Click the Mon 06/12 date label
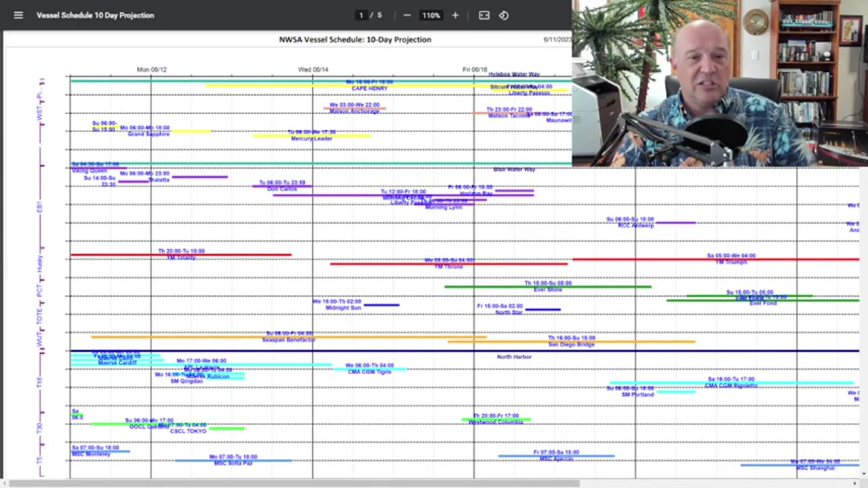 [151, 70]
